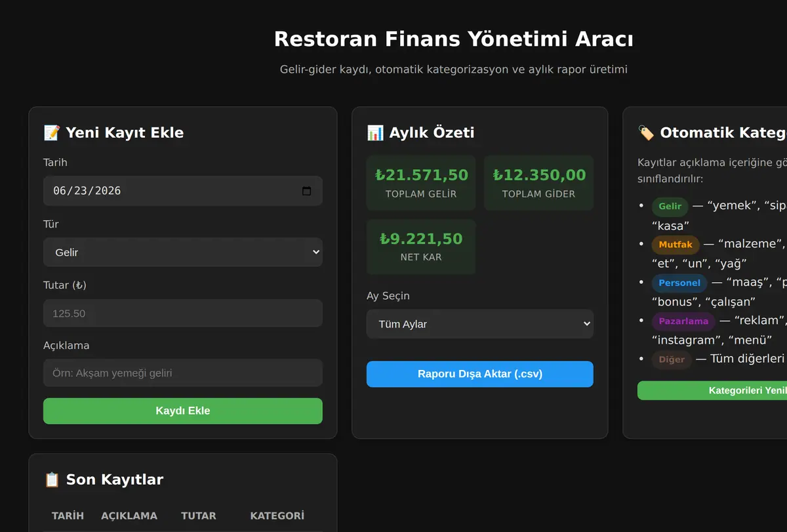Click the TARİH column header
787x532 pixels.
(x=68, y=516)
